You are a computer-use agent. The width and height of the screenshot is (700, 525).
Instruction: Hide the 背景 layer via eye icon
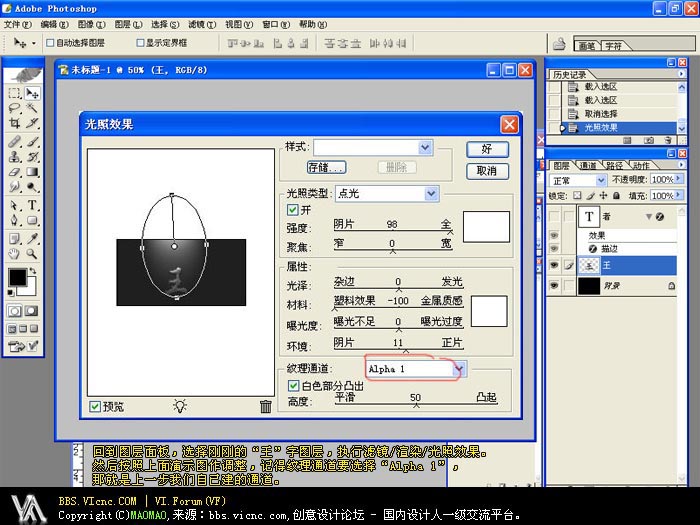pyautogui.click(x=555, y=287)
